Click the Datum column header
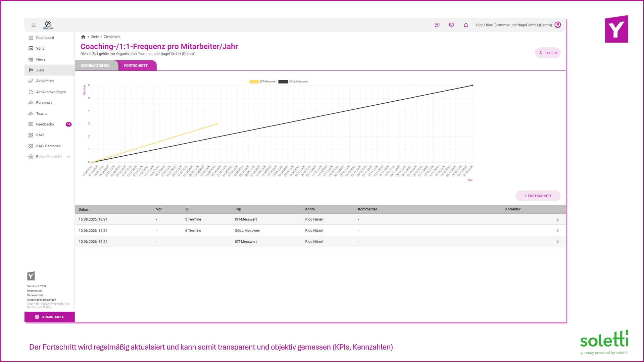 pos(84,209)
